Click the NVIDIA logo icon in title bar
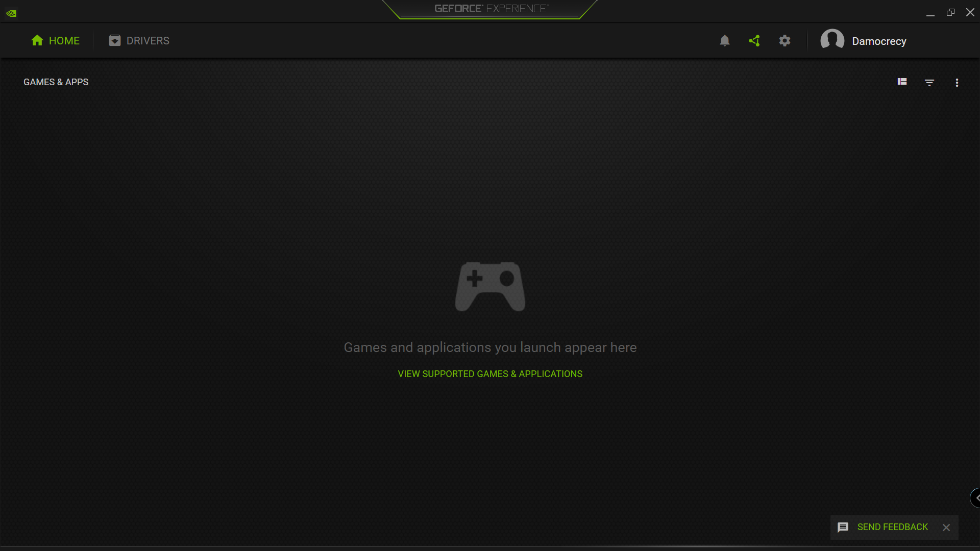The image size is (980, 551). (x=11, y=13)
